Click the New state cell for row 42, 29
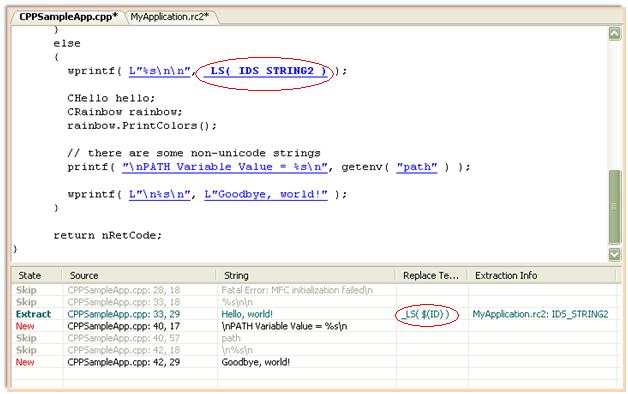 (25, 362)
